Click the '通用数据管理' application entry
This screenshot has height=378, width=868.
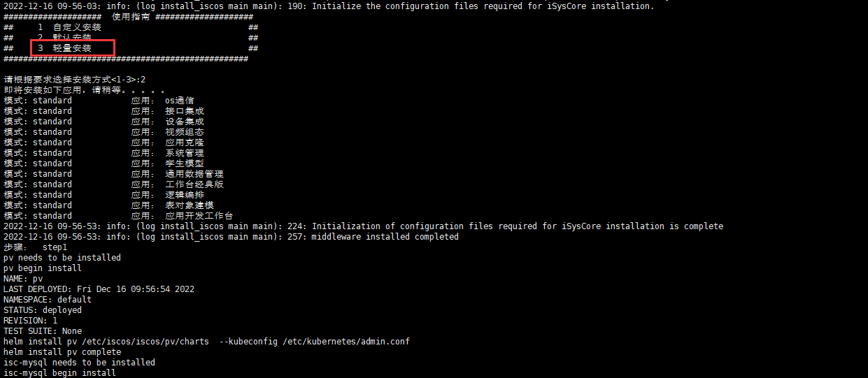(194, 174)
